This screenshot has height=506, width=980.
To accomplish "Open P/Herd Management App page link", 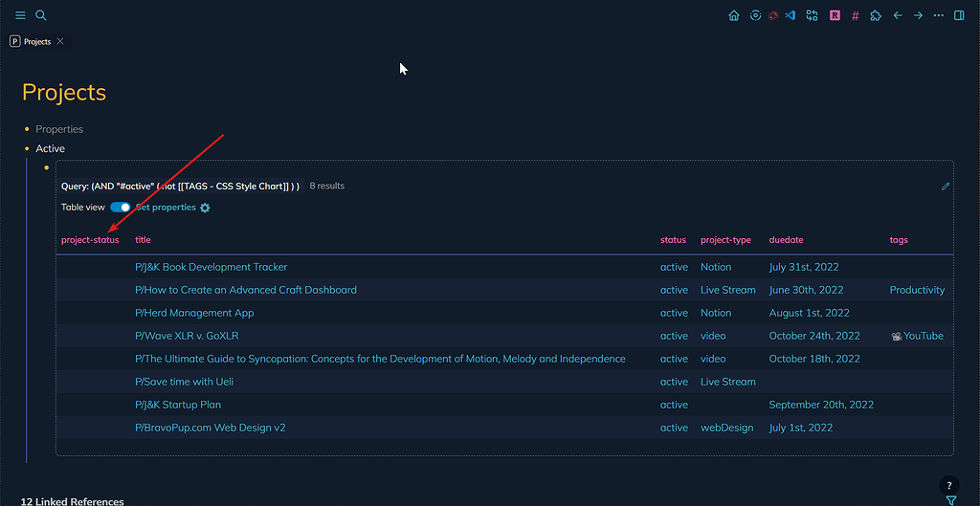I will click(x=194, y=313).
